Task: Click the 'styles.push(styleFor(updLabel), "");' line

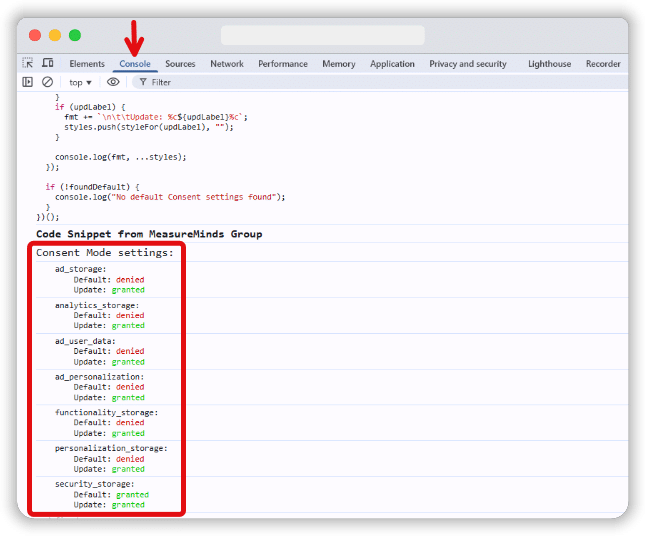Action: pyautogui.click(x=149, y=127)
